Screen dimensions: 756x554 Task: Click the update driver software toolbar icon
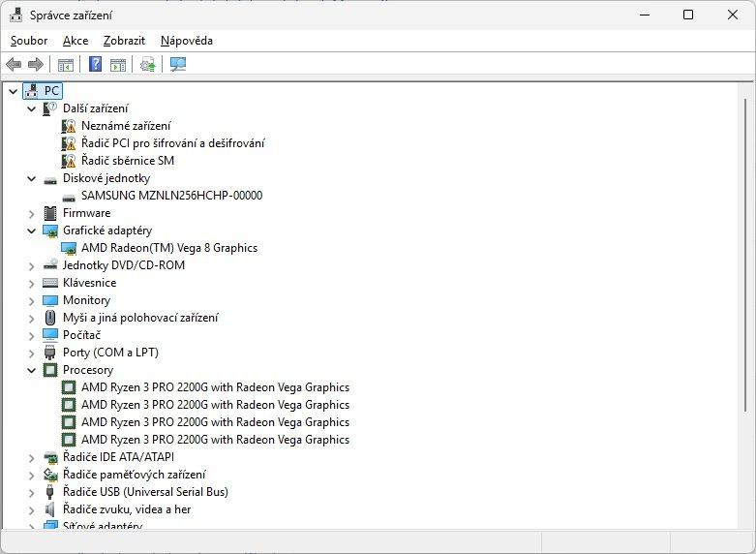pyautogui.click(x=147, y=65)
